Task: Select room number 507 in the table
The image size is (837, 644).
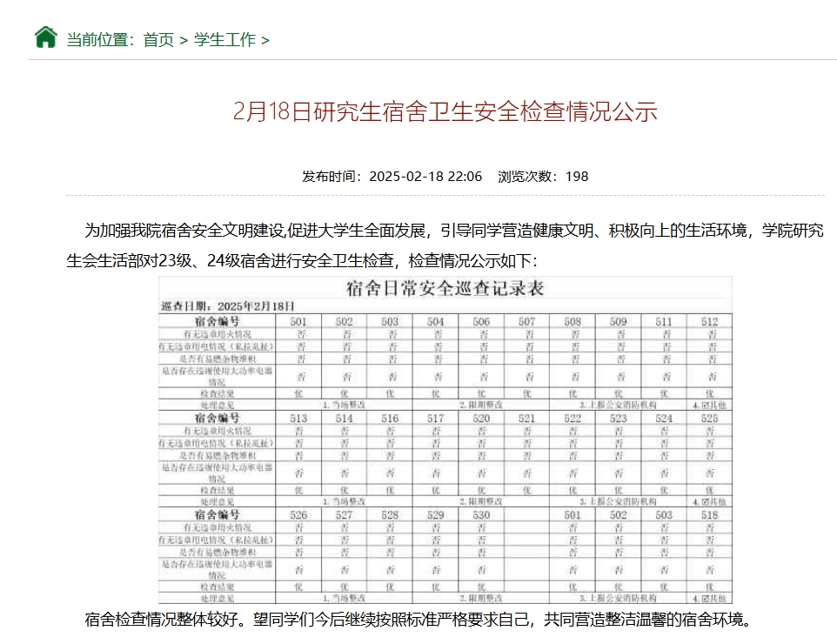Action: 527,321
